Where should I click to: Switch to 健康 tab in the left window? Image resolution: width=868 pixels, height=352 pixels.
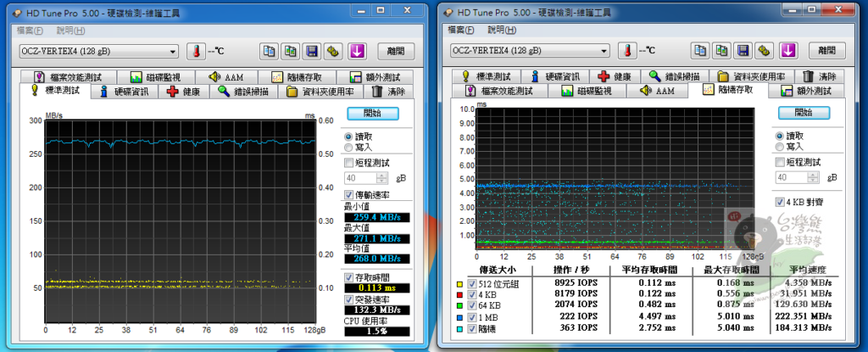point(184,92)
